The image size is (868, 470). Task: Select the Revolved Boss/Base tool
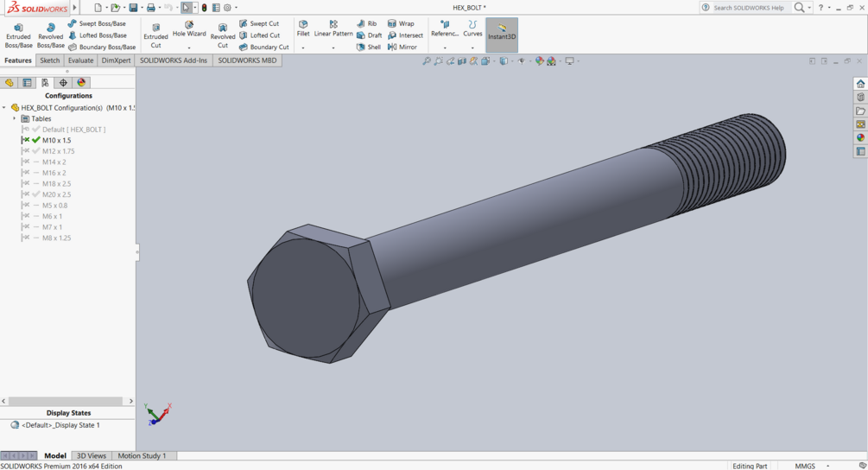(x=50, y=35)
